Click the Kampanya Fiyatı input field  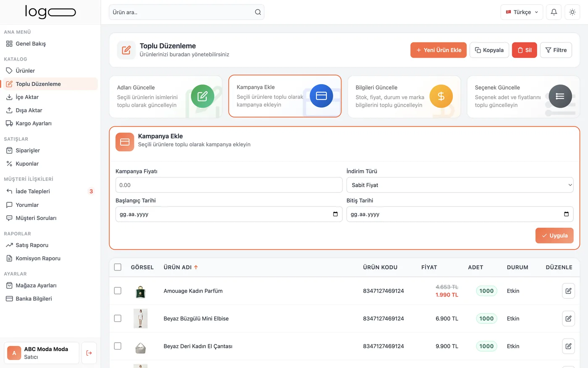(229, 185)
